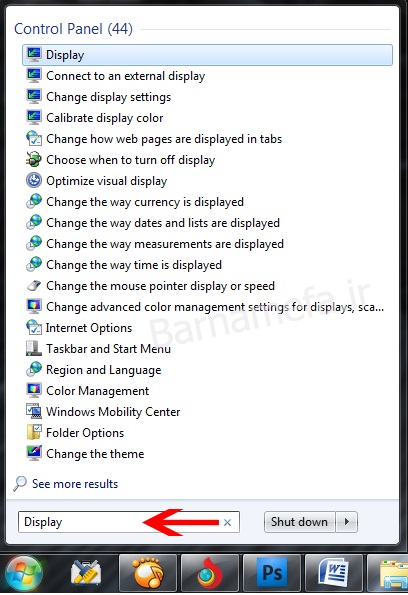Open Photoshop from the taskbar
408x595 pixels.
271,572
